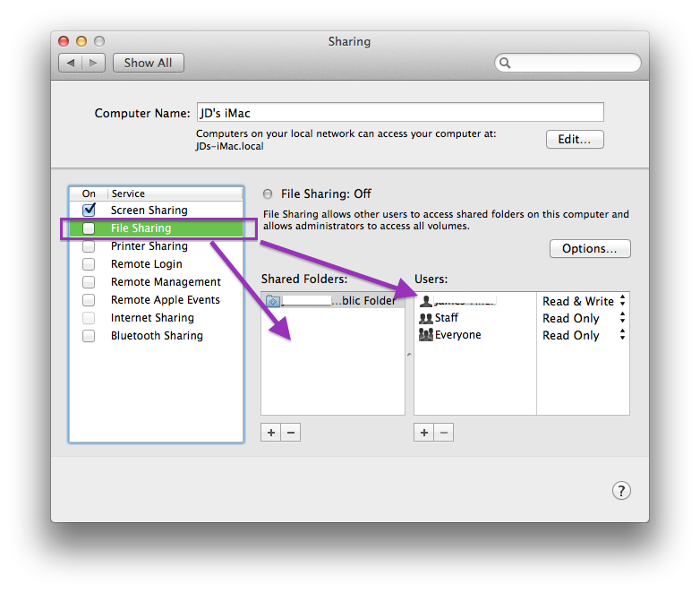Image resolution: width=700 pixels, height=593 pixels.
Task: Click the Edit... button
Action: coord(575,140)
